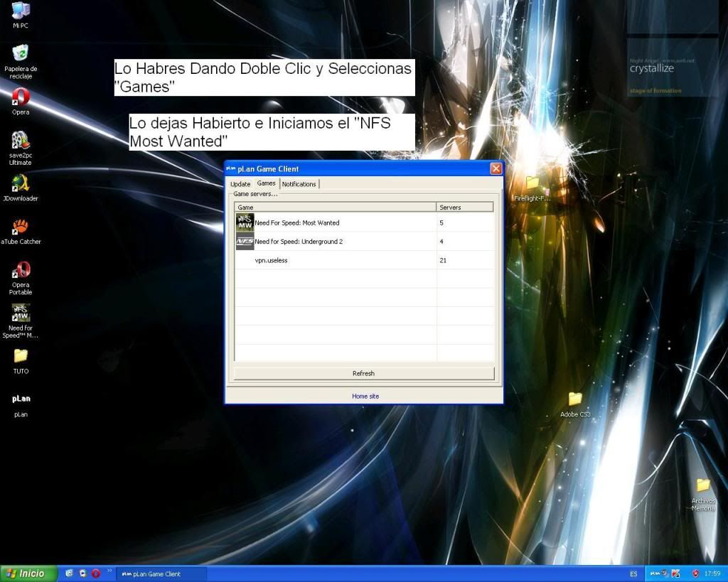Open the Home site link

click(365, 396)
